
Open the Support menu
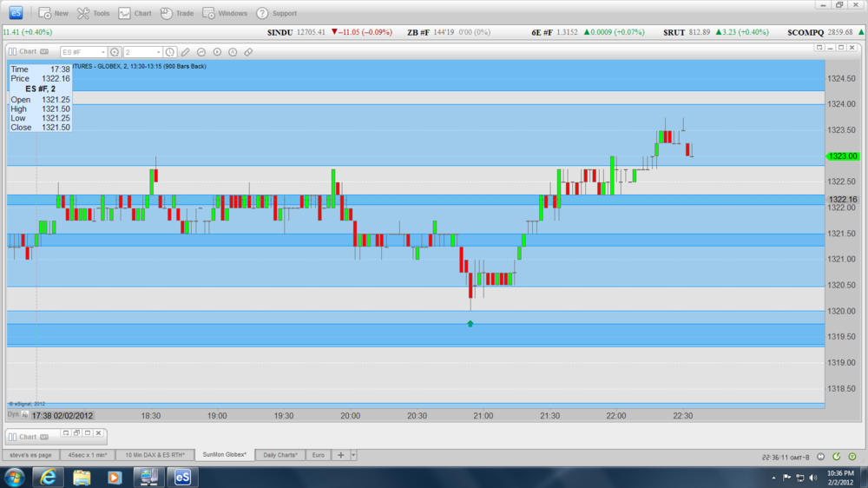coord(276,13)
